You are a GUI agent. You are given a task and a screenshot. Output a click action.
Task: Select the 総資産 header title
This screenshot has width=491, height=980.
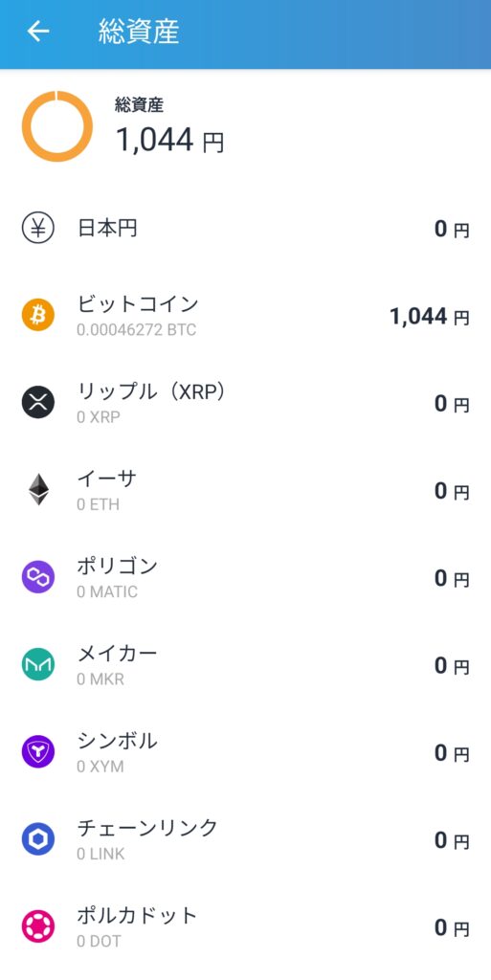coord(139,32)
